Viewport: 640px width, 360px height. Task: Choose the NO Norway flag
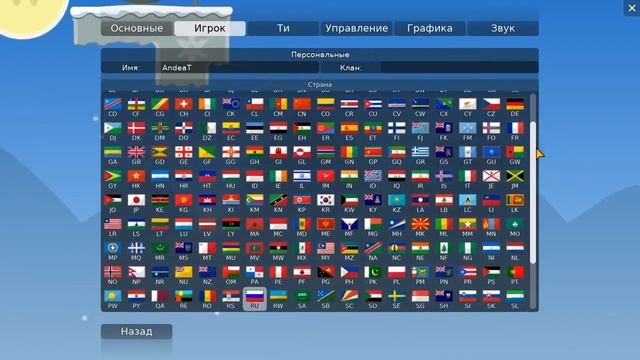tap(113, 272)
